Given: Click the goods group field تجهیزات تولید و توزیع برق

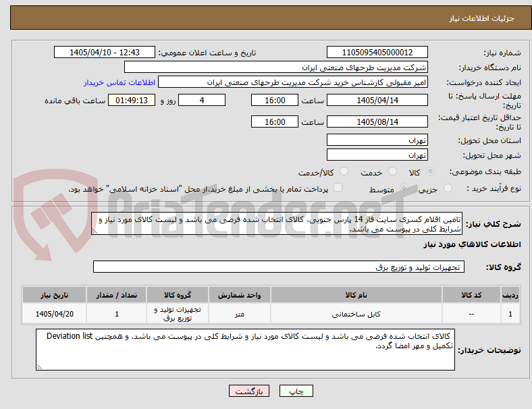Looking at the screenshot, I should point(279,267).
